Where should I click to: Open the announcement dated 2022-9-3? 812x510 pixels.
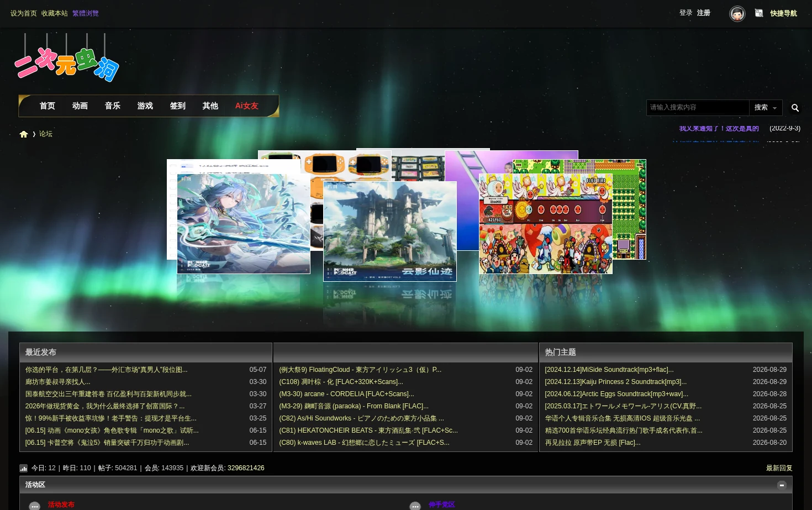[x=719, y=128]
